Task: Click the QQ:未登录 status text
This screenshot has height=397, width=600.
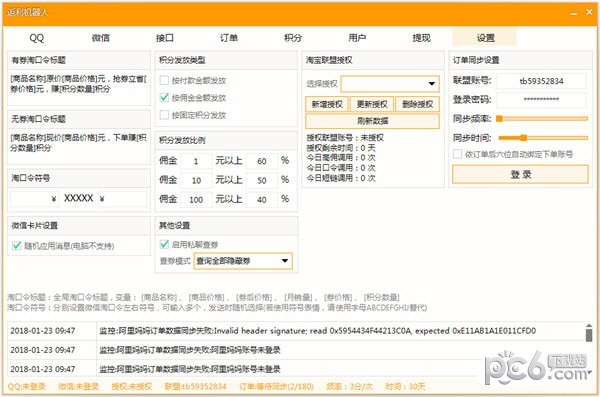Action: point(26,387)
